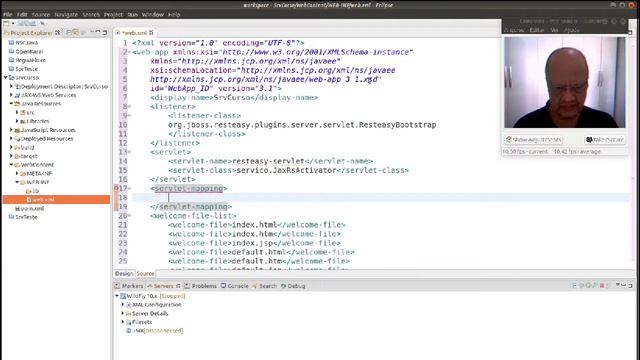
Task: Select the web.xml editor tab
Action: [x=134, y=33]
